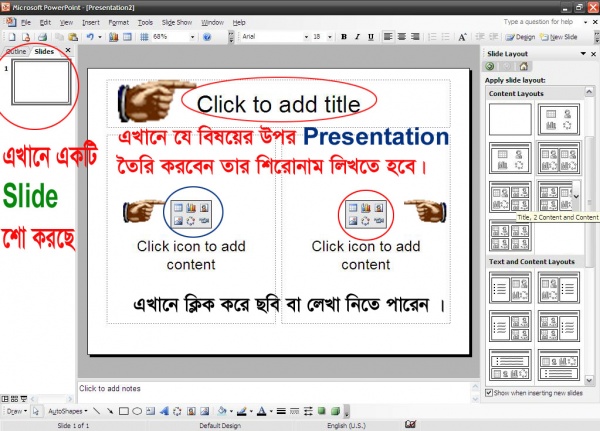Apply bulleted list formatting
The width and height of the screenshot is (600, 431).
coord(445,37)
